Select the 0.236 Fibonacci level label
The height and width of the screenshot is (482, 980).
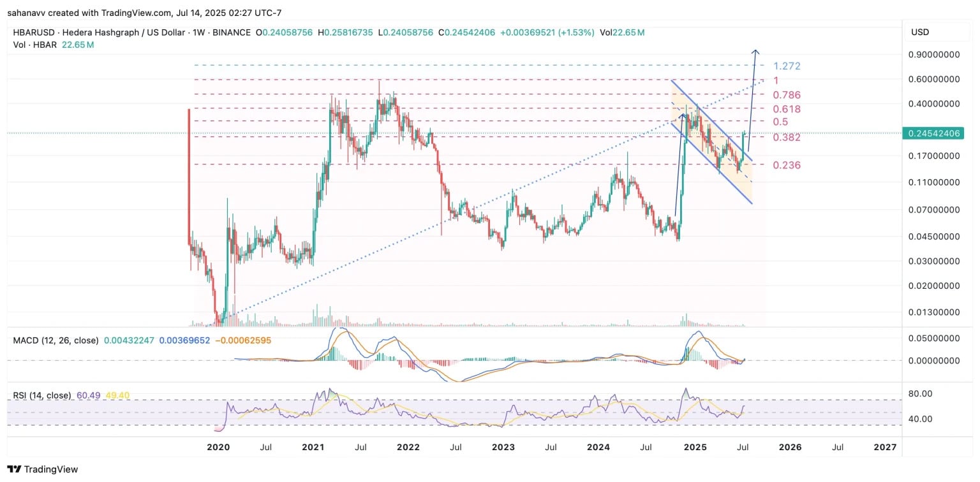(x=786, y=166)
